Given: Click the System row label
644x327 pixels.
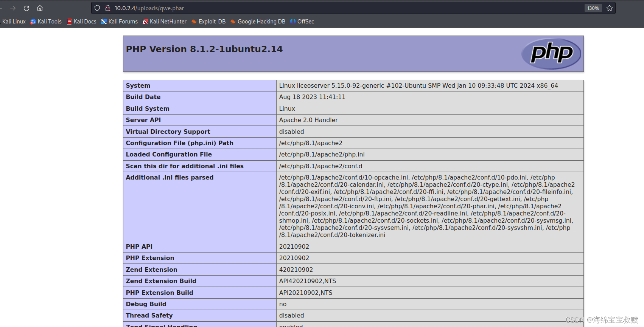Looking at the screenshot, I should pos(138,86).
